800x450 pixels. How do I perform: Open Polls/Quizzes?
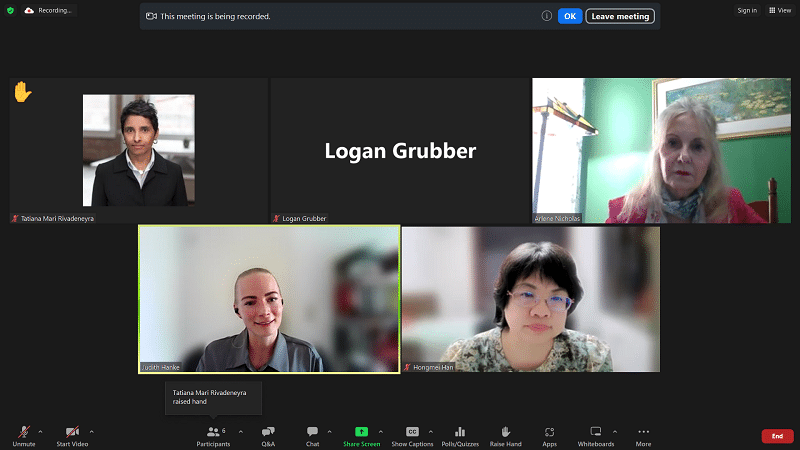pos(460,435)
